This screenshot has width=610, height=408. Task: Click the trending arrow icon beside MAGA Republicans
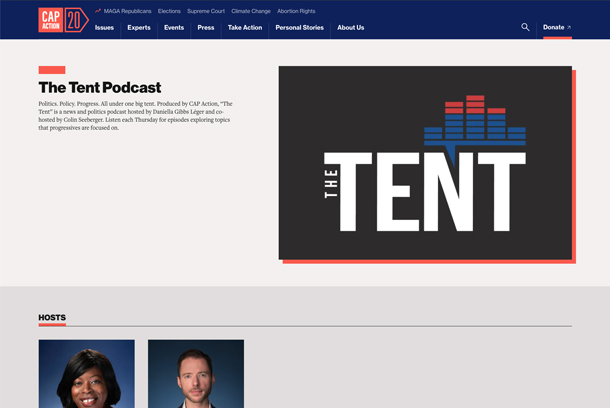[x=98, y=11]
